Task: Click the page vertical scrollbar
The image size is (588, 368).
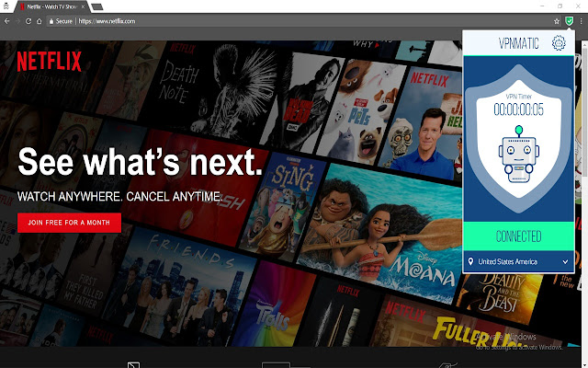Action: pyautogui.click(x=584, y=109)
